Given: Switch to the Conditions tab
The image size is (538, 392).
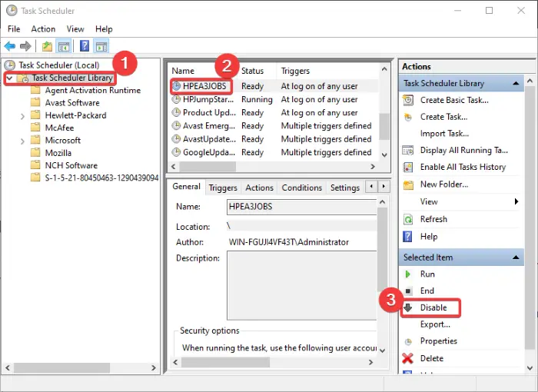Looking at the screenshot, I should [x=302, y=188].
